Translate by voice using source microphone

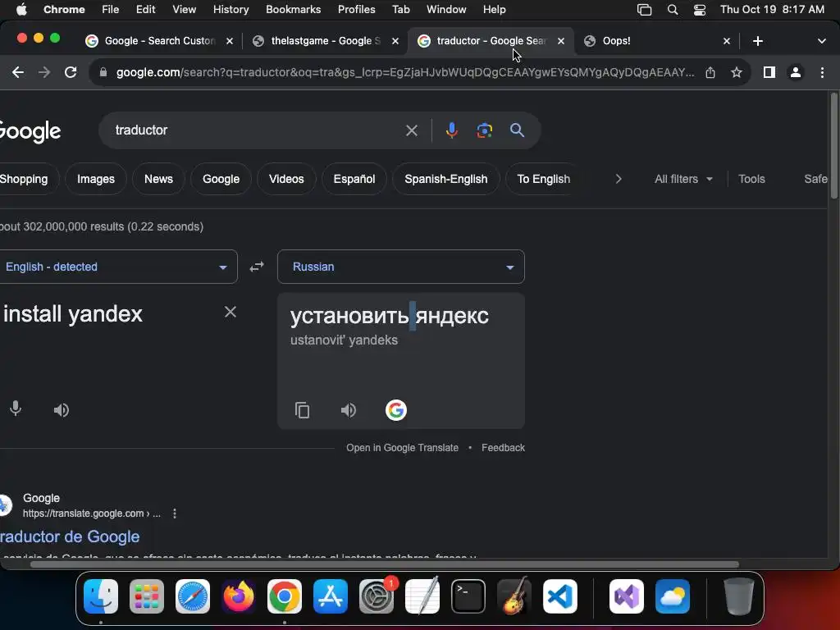click(16, 409)
